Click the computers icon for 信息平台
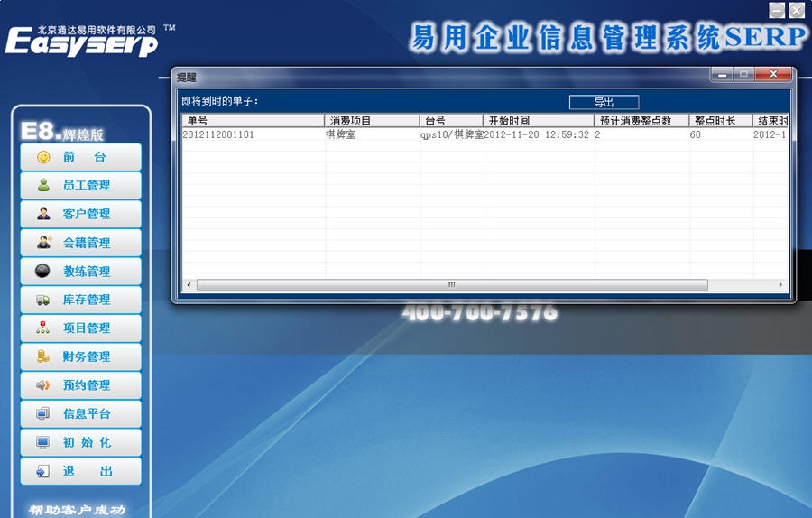This screenshot has width=812, height=518. [43, 413]
